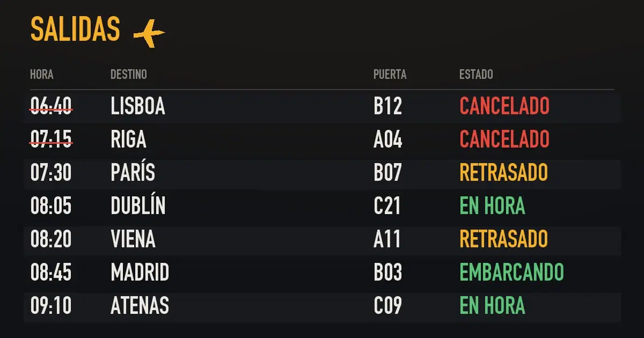Select the RIGA destination
The image size is (644, 338).
point(129,139)
